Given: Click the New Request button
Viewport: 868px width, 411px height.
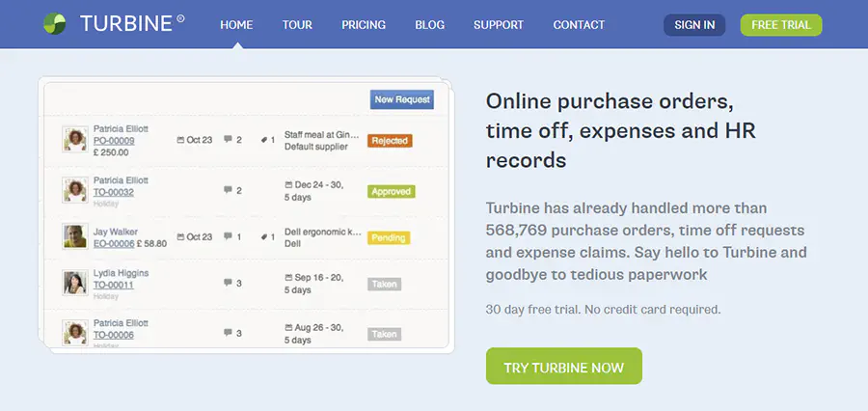Looking at the screenshot, I should (x=402, y=99).
